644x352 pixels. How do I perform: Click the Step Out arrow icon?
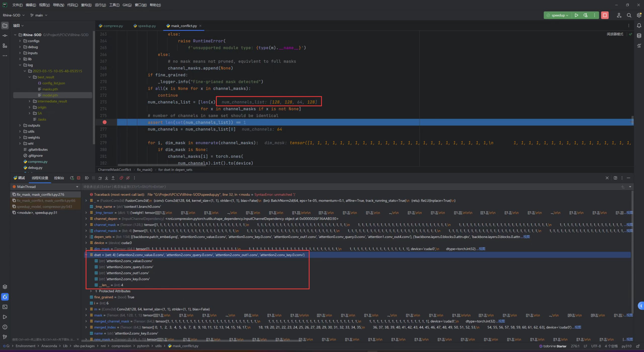pyautogui.click(x=113, y=178)
